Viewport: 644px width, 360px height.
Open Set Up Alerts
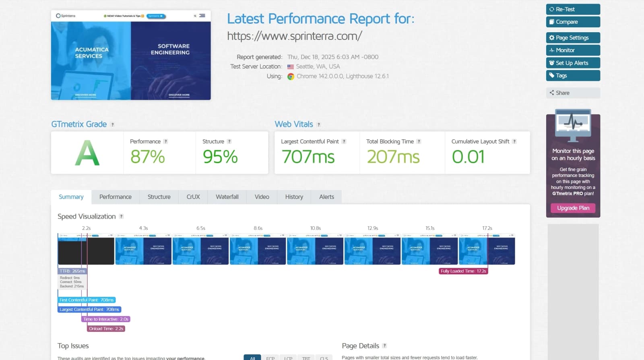point(573,63)
